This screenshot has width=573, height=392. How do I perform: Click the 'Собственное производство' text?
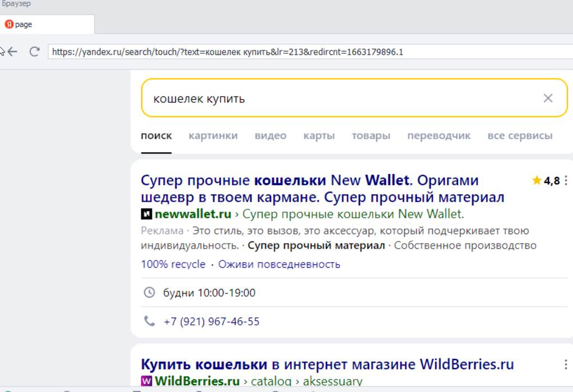click(x=465, y=245)
